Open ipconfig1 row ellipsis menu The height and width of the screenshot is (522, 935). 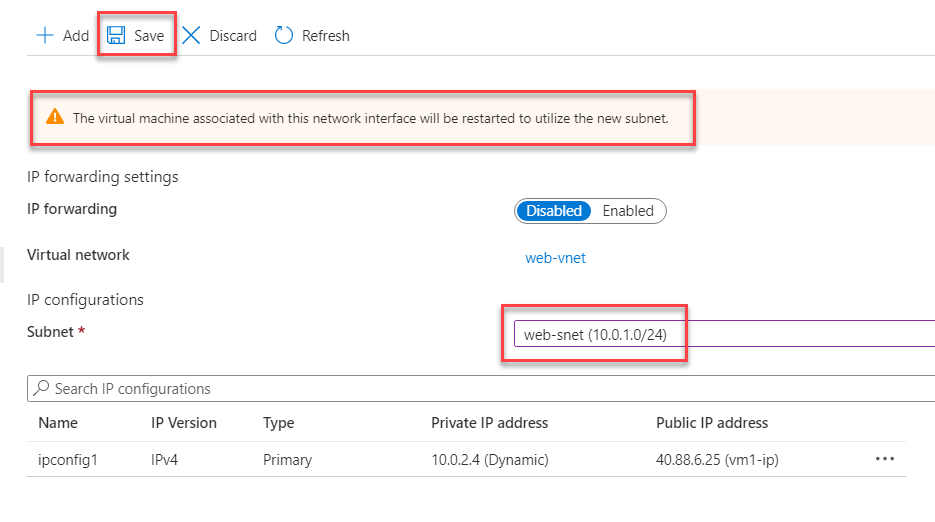(x=884, y=459)
